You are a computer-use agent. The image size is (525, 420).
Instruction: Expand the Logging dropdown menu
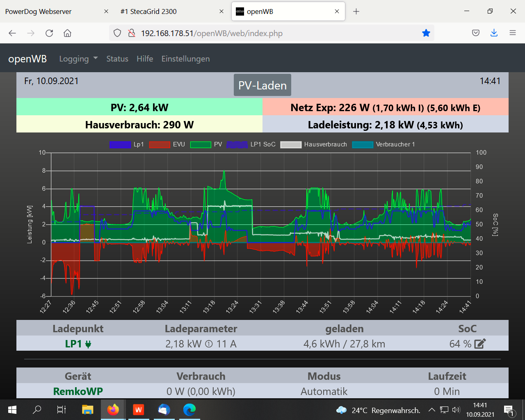[x=78, y=59]
